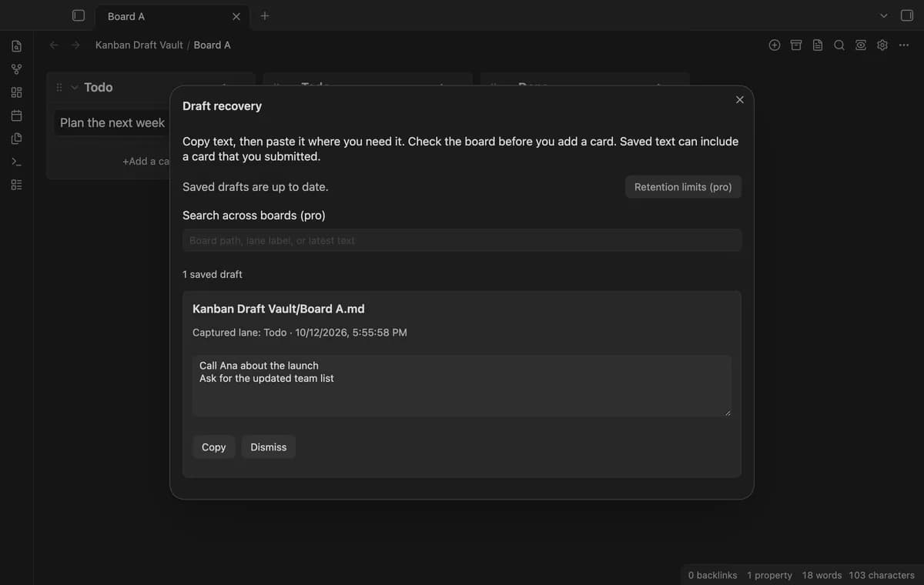Open the more options ellipsis menu

point(904,45)
